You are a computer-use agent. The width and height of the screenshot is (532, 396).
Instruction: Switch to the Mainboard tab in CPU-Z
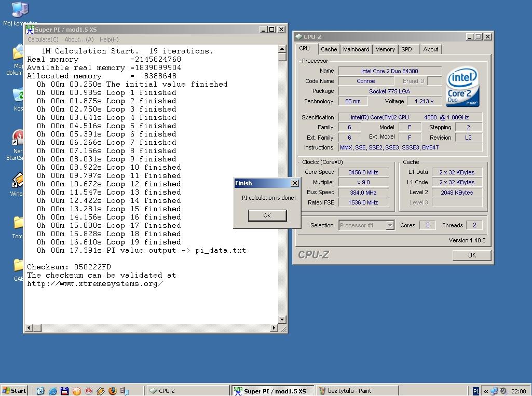pyautogui.click(x=356, y=49)
